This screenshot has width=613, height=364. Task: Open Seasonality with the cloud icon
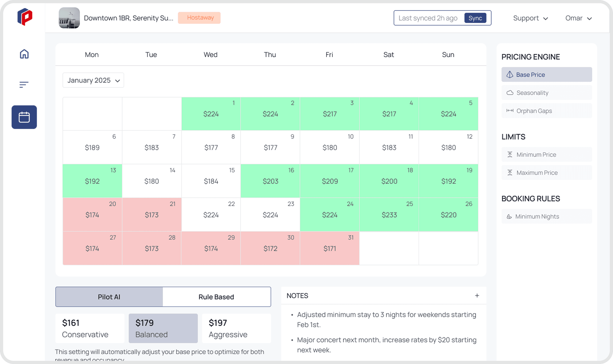click(x=547, y=93)
